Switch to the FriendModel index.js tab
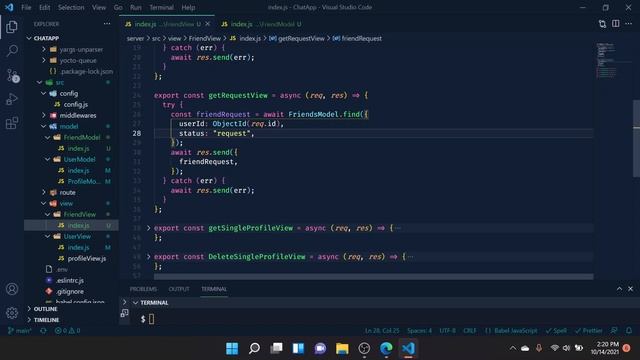Image resolution: width=640 pixels, height=360 pixels. pos(261,24)
